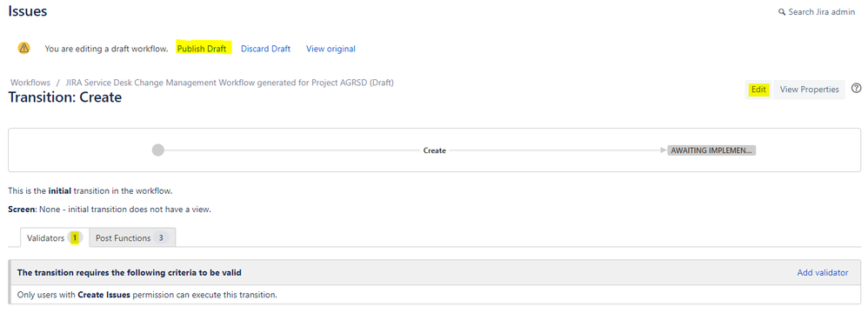Open View Properties for the transition
This screenshot has height=313, width=868.
click(810, 89)
